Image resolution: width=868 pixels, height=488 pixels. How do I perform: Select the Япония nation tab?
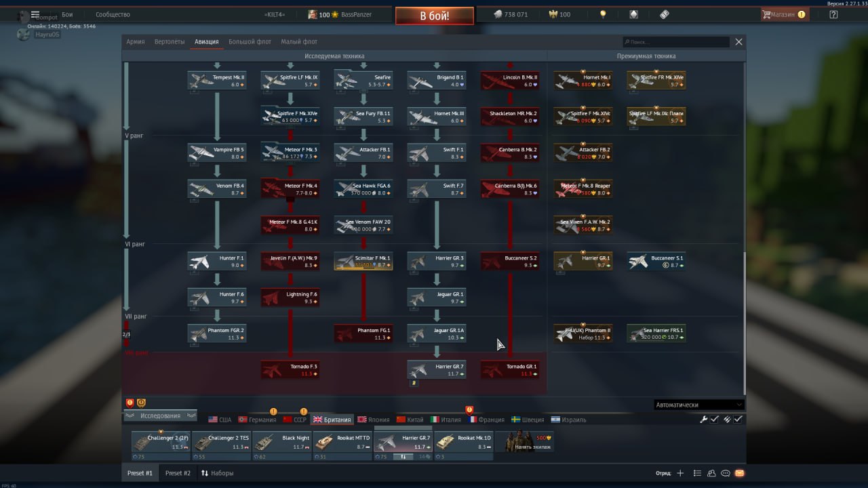374,420
